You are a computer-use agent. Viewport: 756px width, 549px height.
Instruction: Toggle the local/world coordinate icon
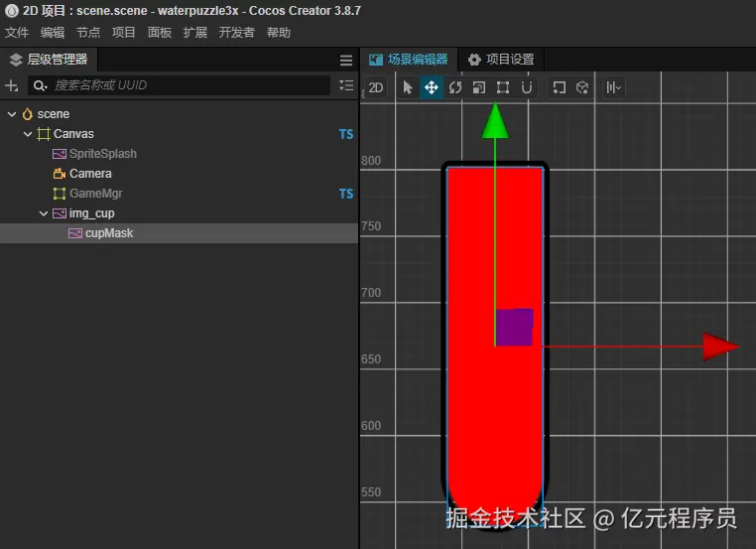pos(582,87)
